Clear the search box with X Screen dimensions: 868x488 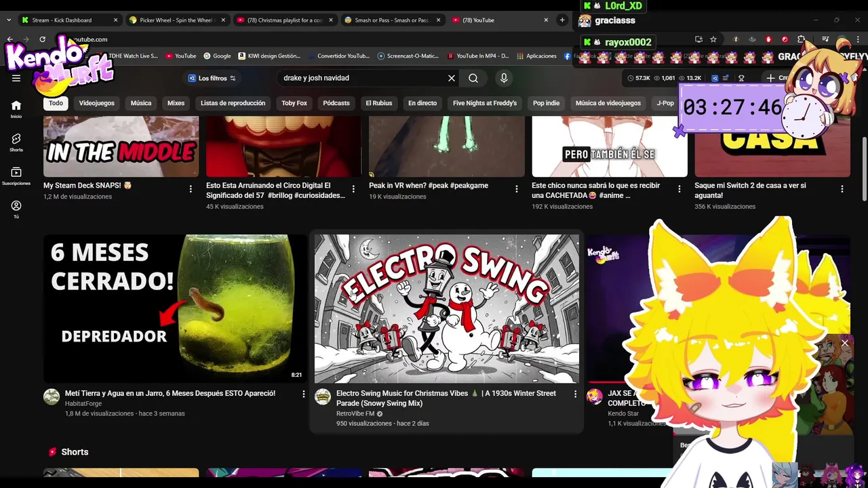click(452, 78)
